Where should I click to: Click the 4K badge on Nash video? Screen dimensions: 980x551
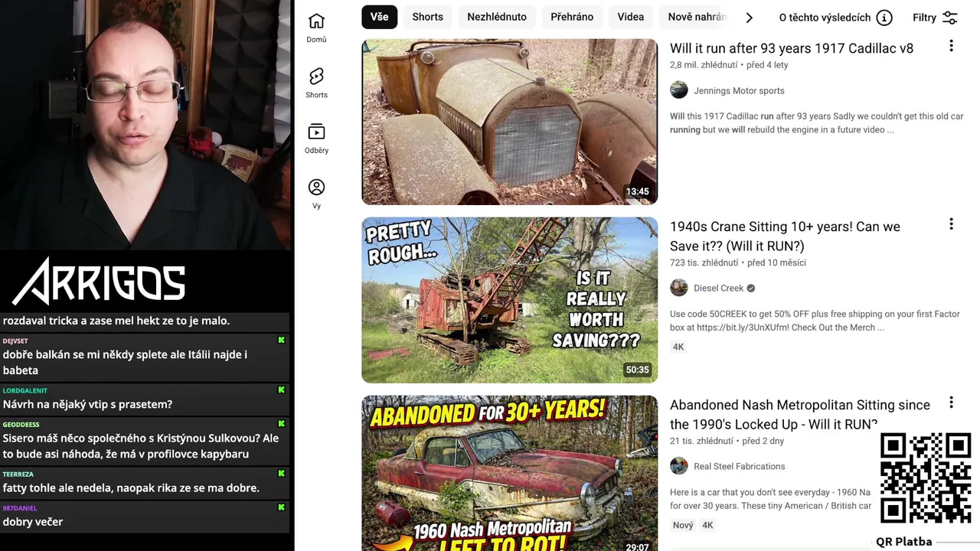(x=707, y=525)
